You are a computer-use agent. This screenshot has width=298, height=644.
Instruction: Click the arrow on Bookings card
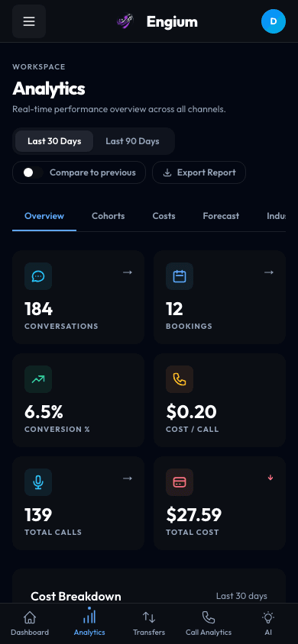(269, 272)
